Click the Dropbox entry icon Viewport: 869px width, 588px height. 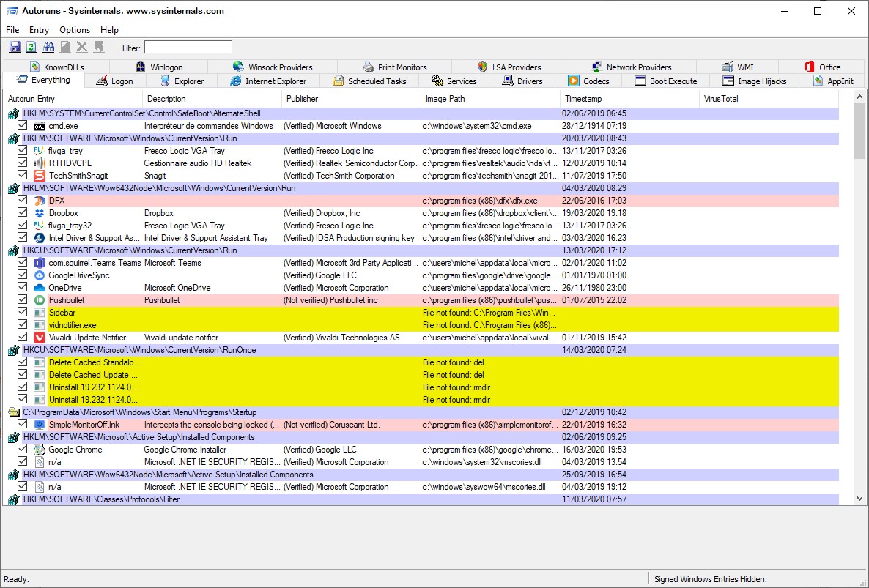40,213
